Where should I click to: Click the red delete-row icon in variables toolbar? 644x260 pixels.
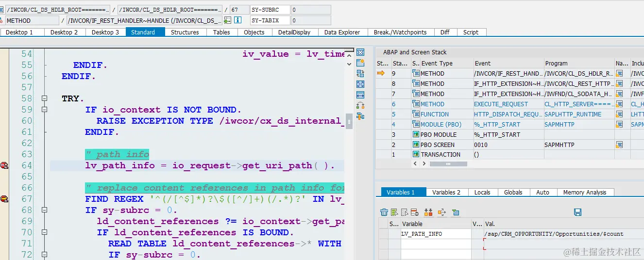pos(414,212)
